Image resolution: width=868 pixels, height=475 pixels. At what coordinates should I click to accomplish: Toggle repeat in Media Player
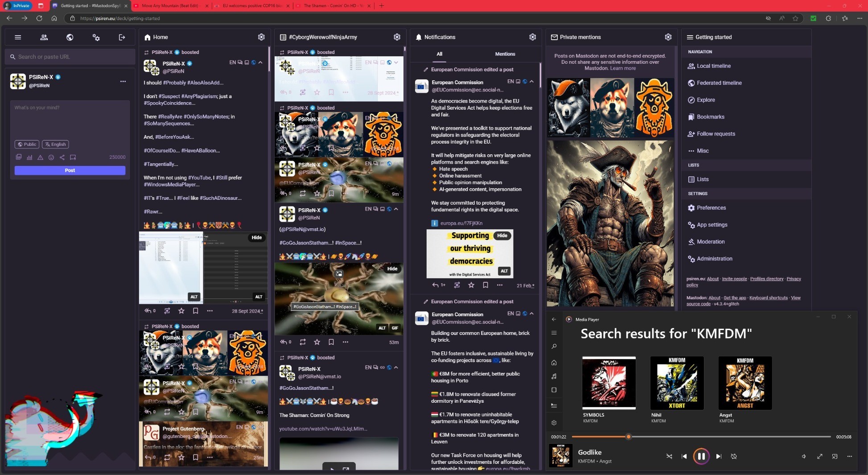pyautogui.click(x=734, y=456)
